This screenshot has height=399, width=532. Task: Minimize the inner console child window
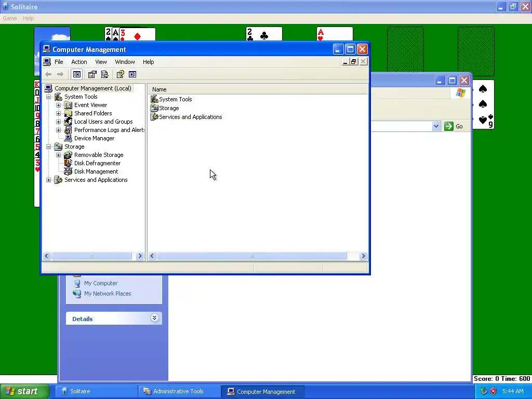coord(345,61)
